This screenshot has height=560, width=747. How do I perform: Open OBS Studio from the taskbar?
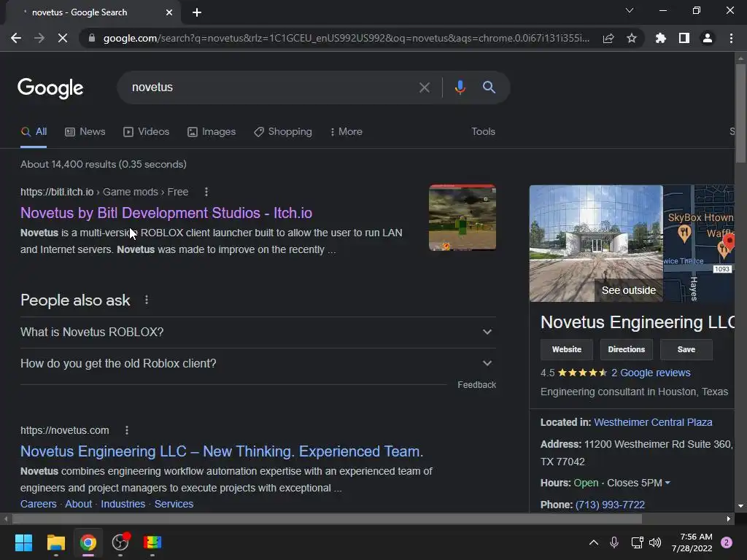[x=120, y=542]
